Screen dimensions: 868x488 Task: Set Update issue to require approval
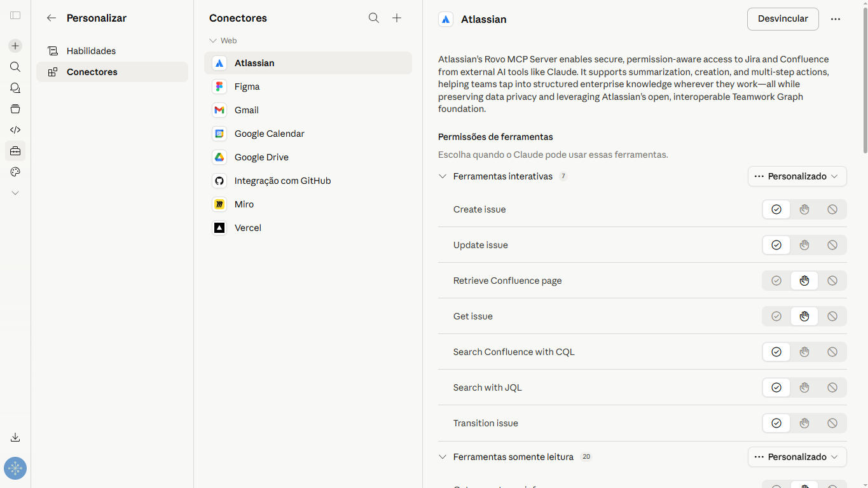coord(804,245)
